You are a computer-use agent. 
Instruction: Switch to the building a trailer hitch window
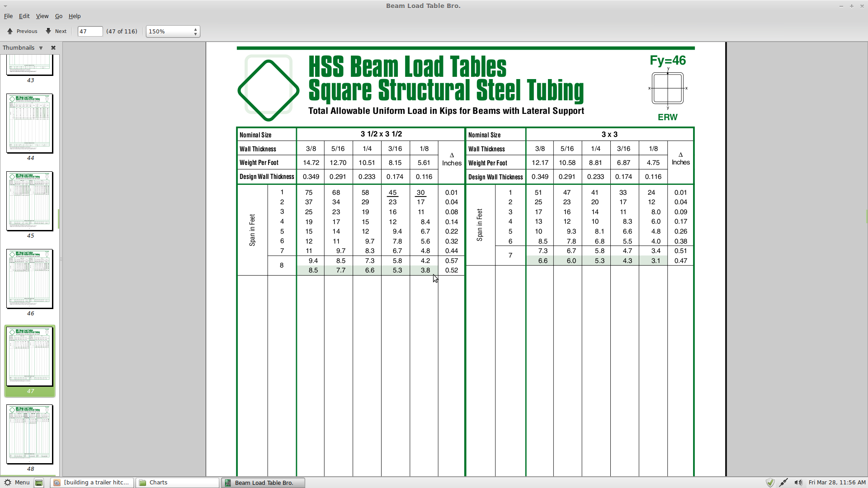pos(92,483)
